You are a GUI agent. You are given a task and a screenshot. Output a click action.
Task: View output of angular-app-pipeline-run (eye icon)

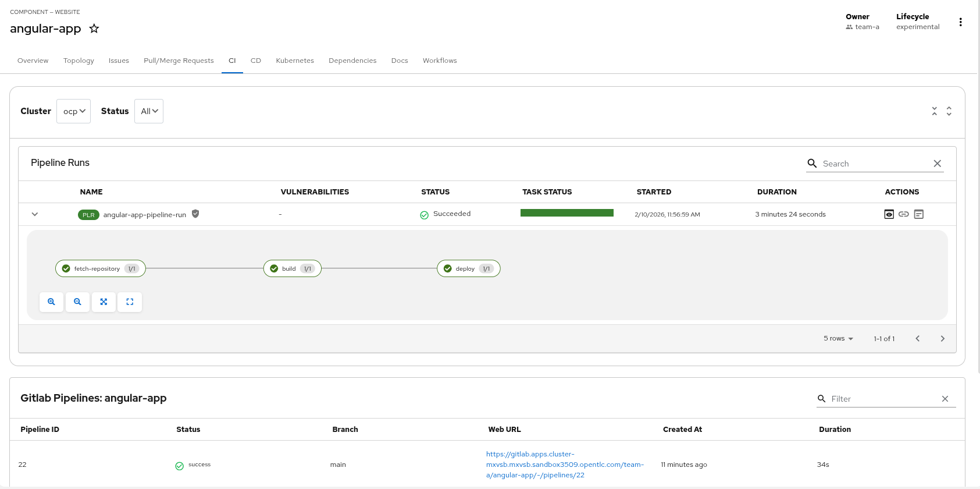pos(889,214)
